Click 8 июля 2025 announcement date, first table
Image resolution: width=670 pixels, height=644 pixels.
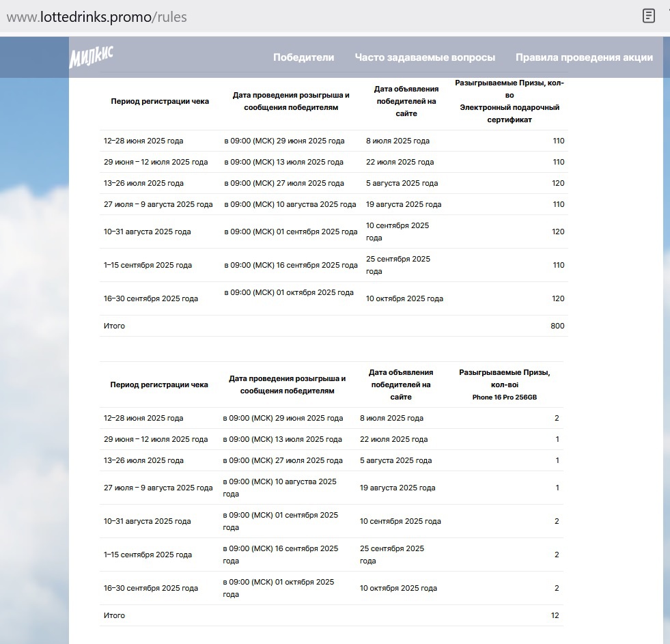(397, 141)
